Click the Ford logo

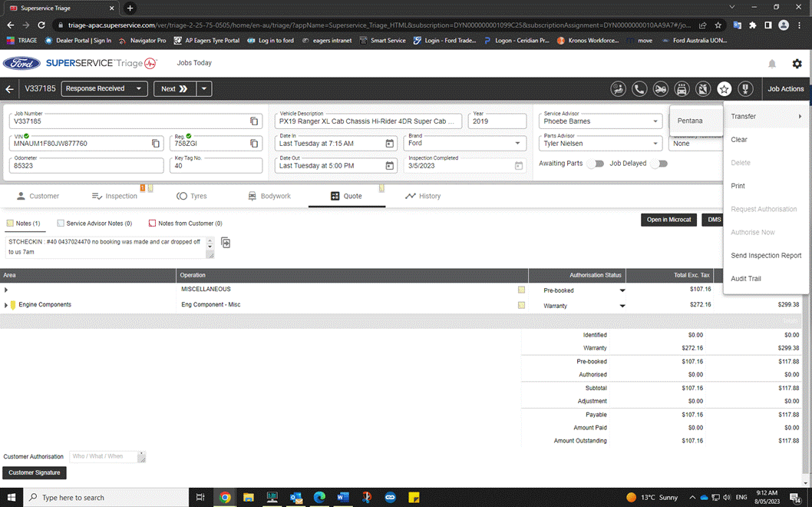point(21,63)
